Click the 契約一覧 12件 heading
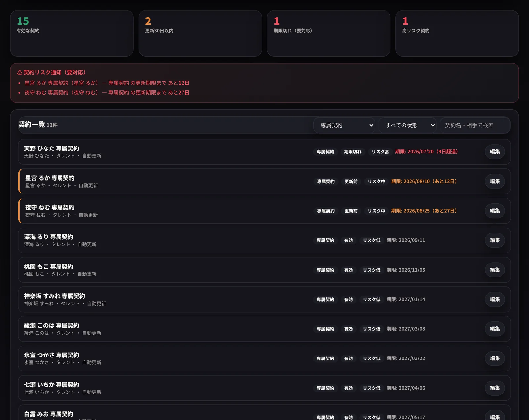 pyautogui.click(x=38, y=125)
